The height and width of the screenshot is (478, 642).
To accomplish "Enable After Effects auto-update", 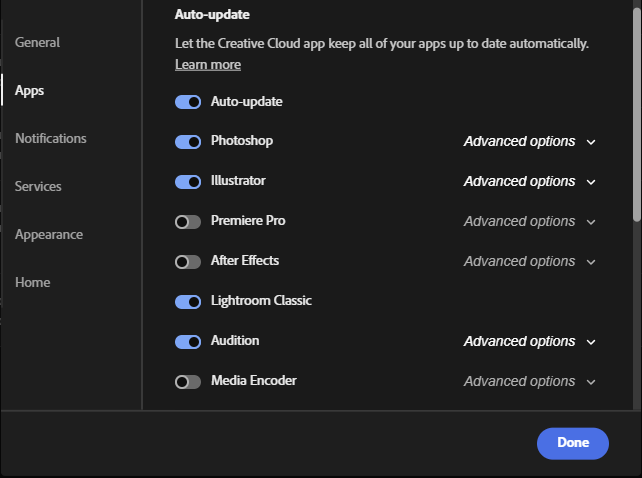I will 188,262.
